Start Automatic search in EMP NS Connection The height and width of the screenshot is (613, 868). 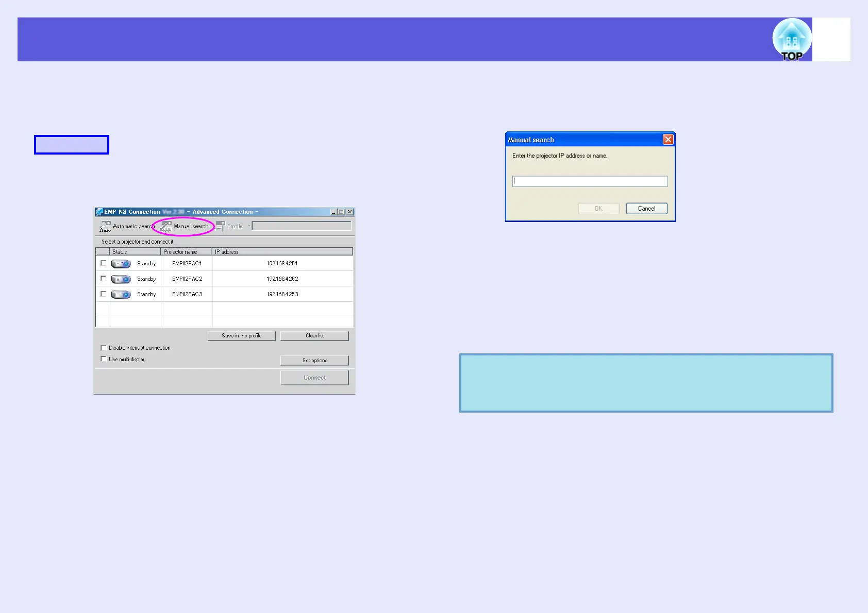click(x=127, y=226)
